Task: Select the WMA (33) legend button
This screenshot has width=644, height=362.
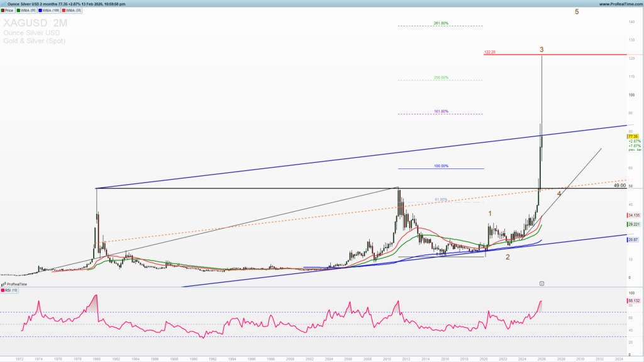Action: click(72, 11)
